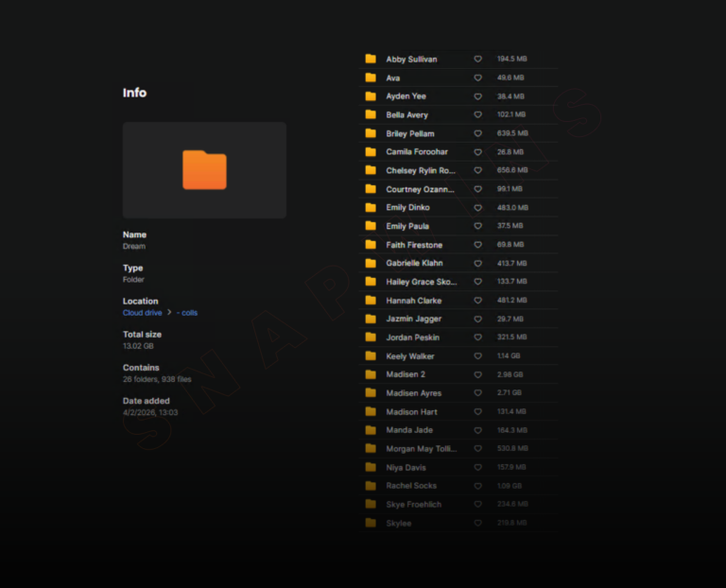Click the Madison Hart folder icon
The height and width of the screenshot is (588, 726).
pos(371,412)
